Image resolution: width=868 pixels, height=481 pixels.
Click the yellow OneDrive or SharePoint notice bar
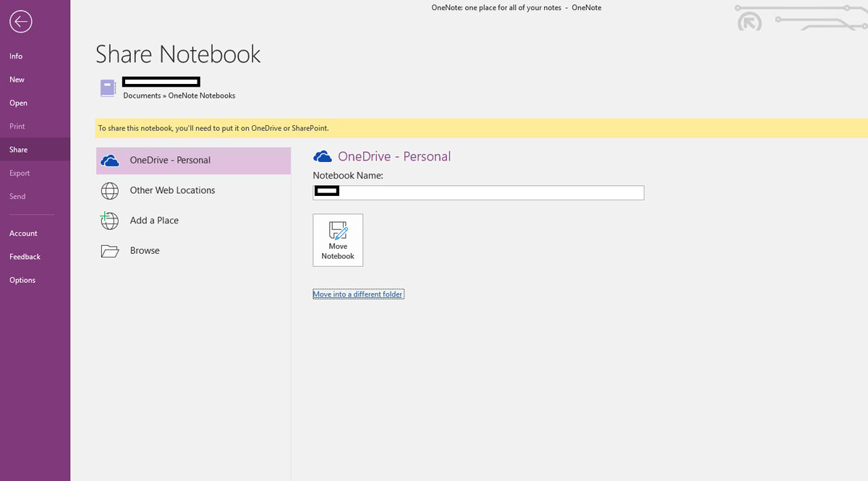point(481,128)
